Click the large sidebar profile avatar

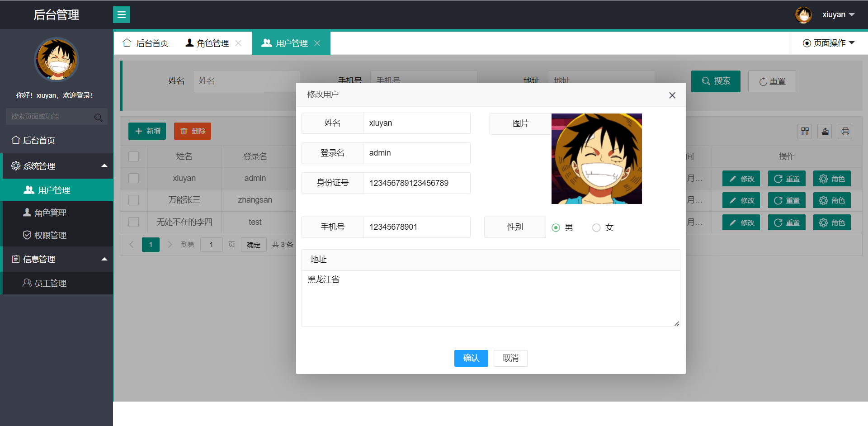click(57, 59)
